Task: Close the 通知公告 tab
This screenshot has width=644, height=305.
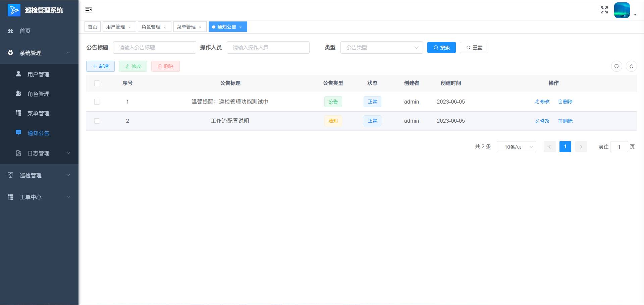Action: pyautogui.click(x=240, y=27)
